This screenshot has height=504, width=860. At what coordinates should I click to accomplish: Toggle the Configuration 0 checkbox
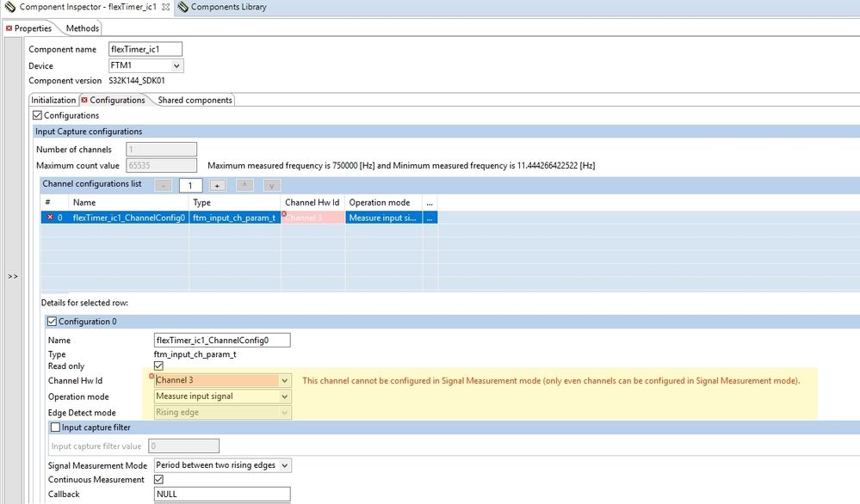pos(53,322)
